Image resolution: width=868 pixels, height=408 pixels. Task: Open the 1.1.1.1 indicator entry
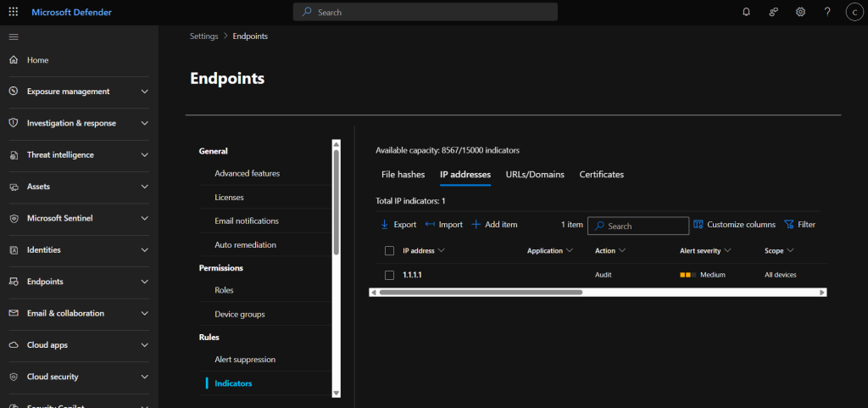click(x=413, y=275)
